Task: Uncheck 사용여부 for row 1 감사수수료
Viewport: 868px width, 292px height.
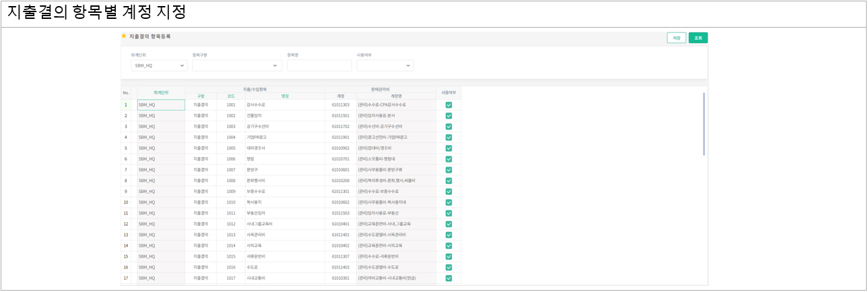Action: (448, 105)
